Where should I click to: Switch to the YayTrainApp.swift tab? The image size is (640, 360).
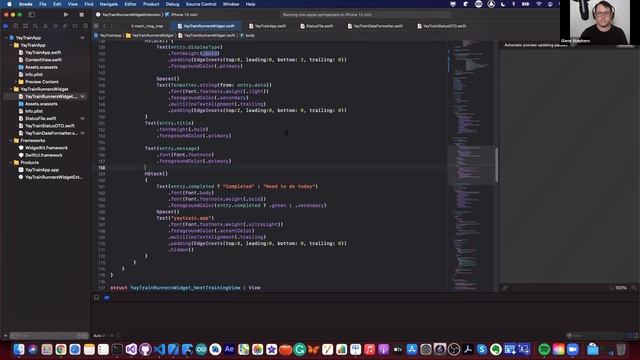coord(267,26)
